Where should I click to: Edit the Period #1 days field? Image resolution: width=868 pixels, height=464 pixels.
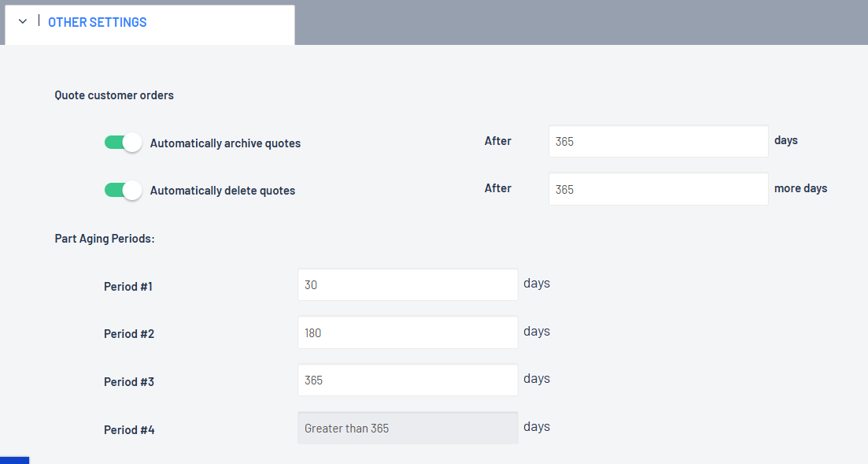[x=408, y=284]
